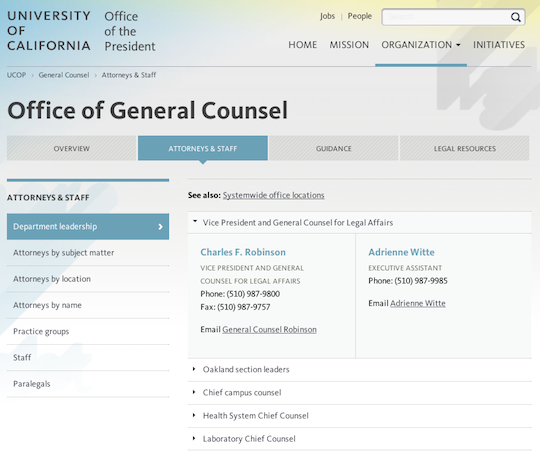Open the People link

[x=360, y=16]
